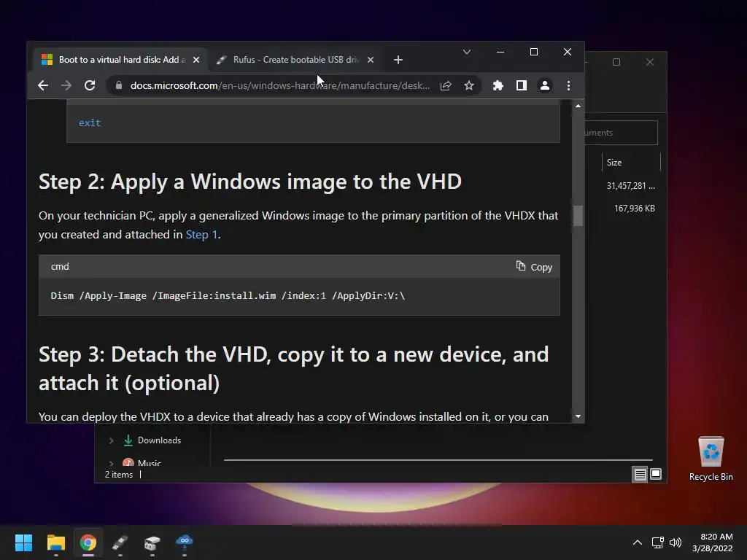Open network status tray icon
The height and width of the screenshot is (560, 747).
point(658,542)
